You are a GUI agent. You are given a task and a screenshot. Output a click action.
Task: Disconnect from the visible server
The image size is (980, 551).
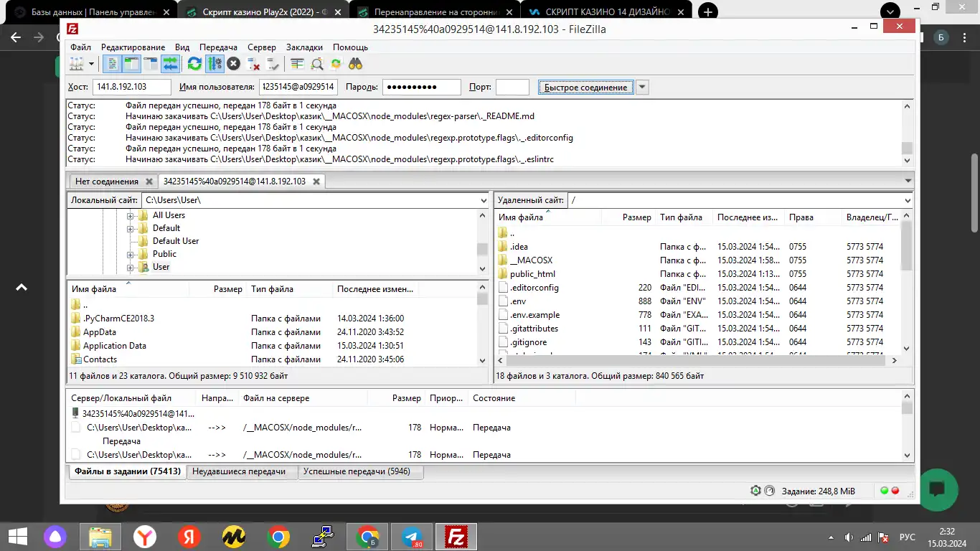(253, 64)
